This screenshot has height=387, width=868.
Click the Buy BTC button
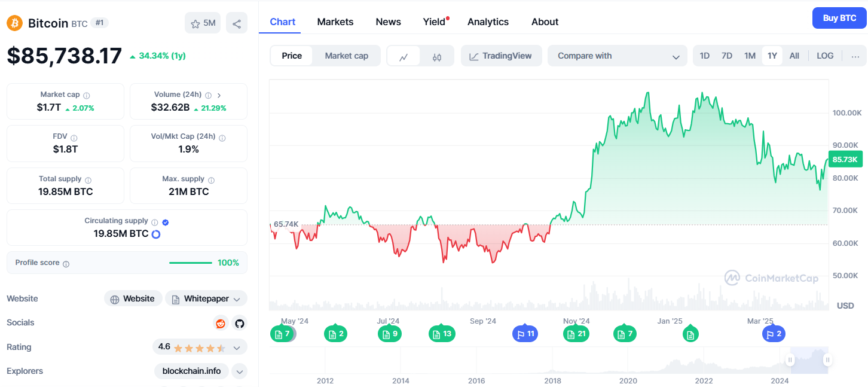(x=839, y=18)
